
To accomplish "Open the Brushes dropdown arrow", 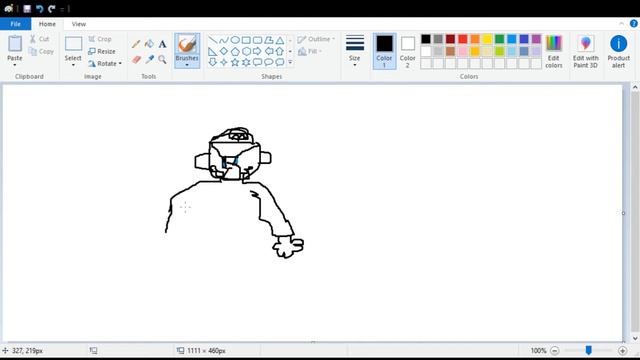I will [x=187, y=65].
